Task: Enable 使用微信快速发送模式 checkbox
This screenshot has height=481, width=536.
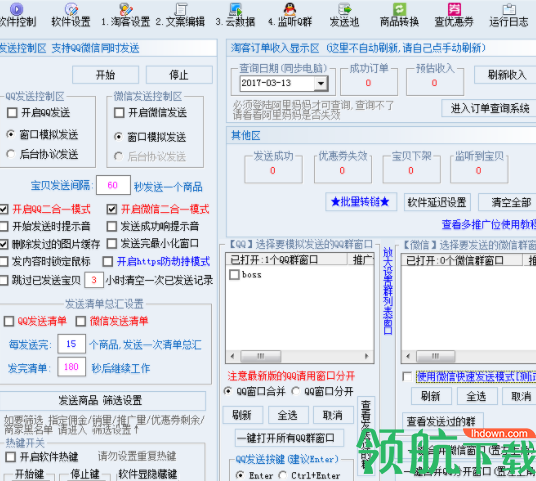Action: pyautogui.click(x=407, y=377)
